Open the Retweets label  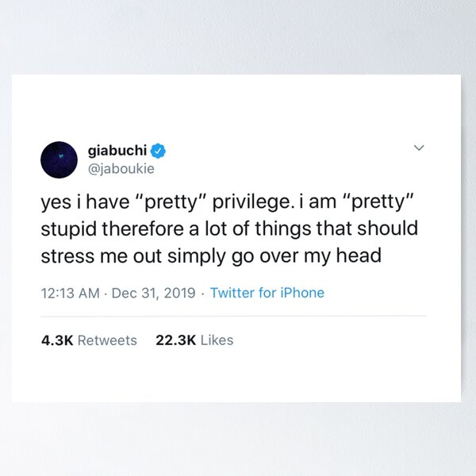pyautogui.click(x=107, y=340)
